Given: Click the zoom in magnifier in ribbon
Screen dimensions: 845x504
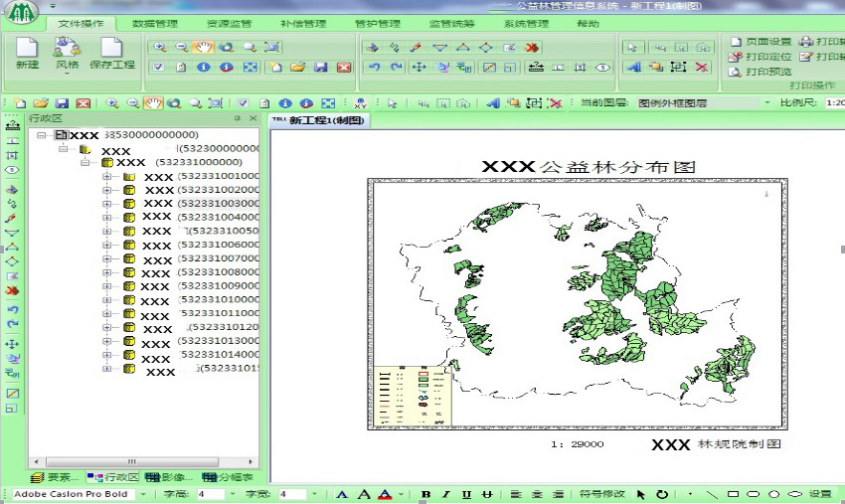Looking at the screenshot, I should pos(160,47).
